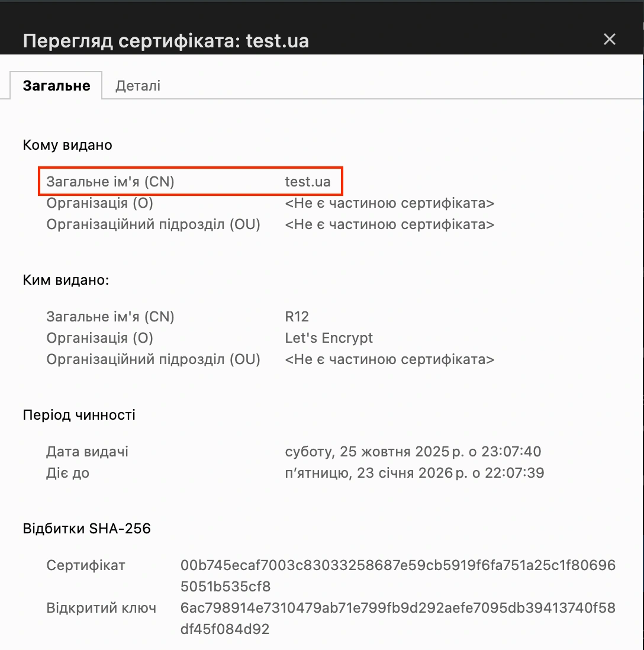
Task: Click the Відбитки SHA-256 section heading
Action: coord(86,528)
